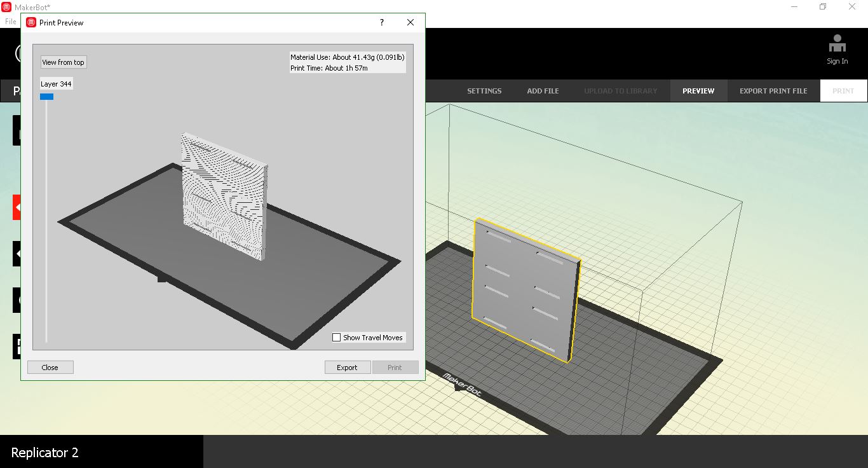Click the Layer 344 label

[x=57, y=84]
